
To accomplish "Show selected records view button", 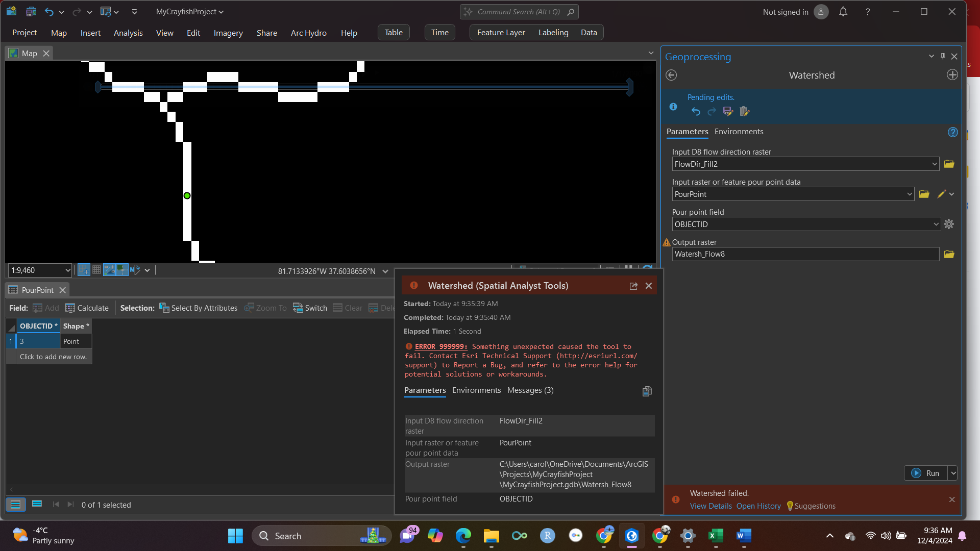I will [x=37, y=504].
